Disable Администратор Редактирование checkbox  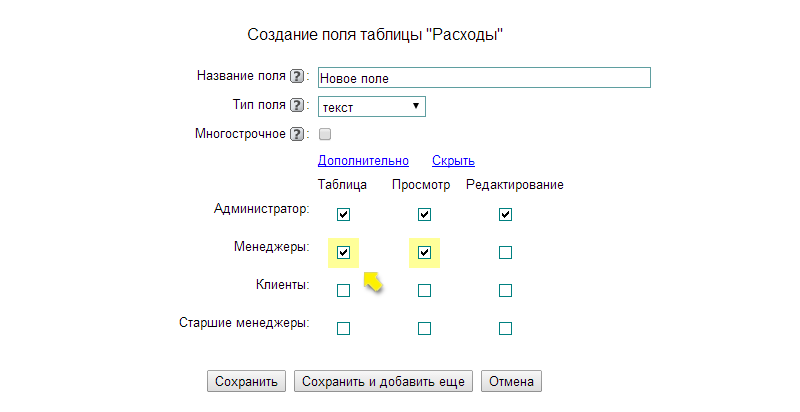pyautogui.click(x=505, y=214)
